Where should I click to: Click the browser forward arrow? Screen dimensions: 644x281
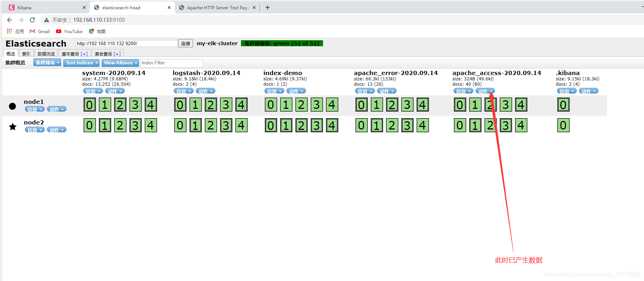pyautogui.click(x=21, y=20)
